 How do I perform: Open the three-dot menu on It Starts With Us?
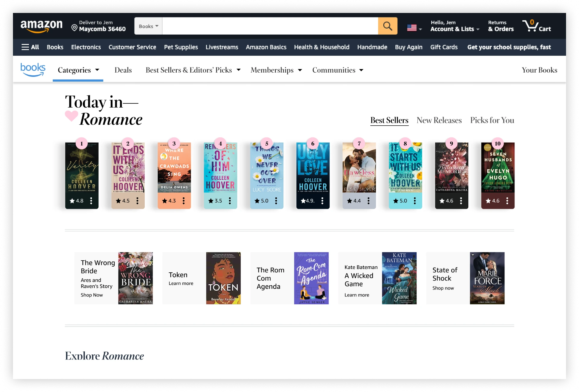(x=415, y=201)
